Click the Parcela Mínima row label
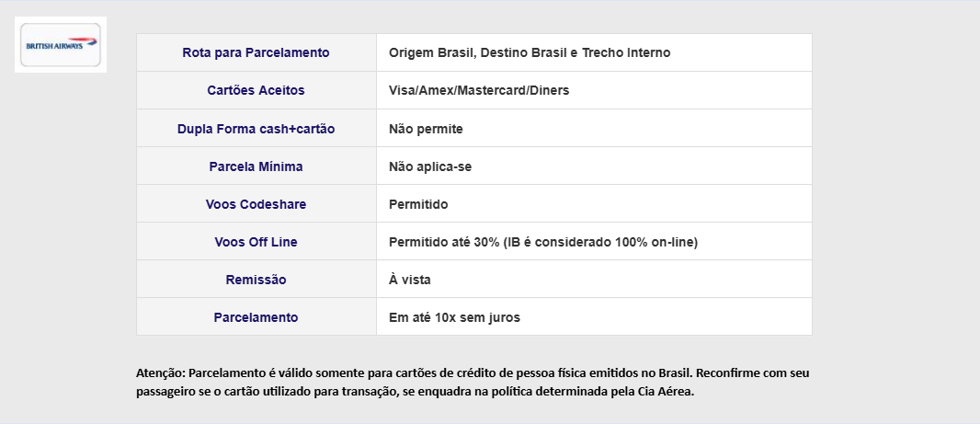This screenshot has width=980, height=424. pyautogui.click(x=256, y=166)
